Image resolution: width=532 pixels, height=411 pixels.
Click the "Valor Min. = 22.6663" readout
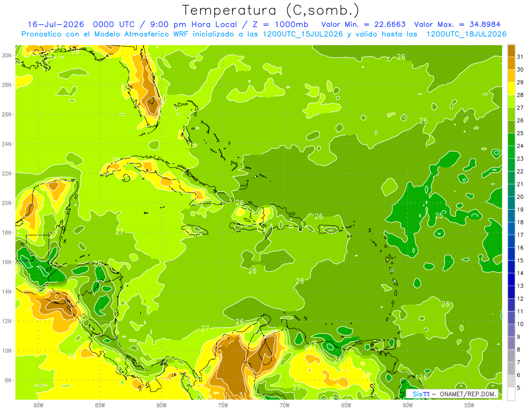coord(363,24)
